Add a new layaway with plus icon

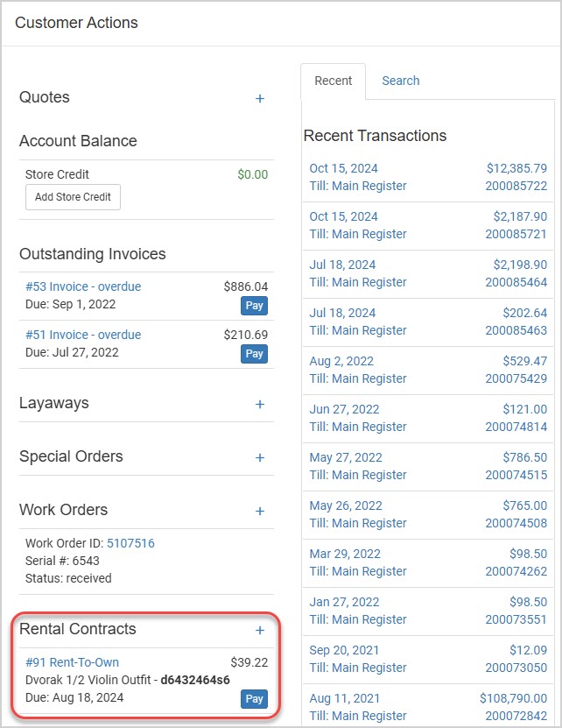[x=260, y=405]
